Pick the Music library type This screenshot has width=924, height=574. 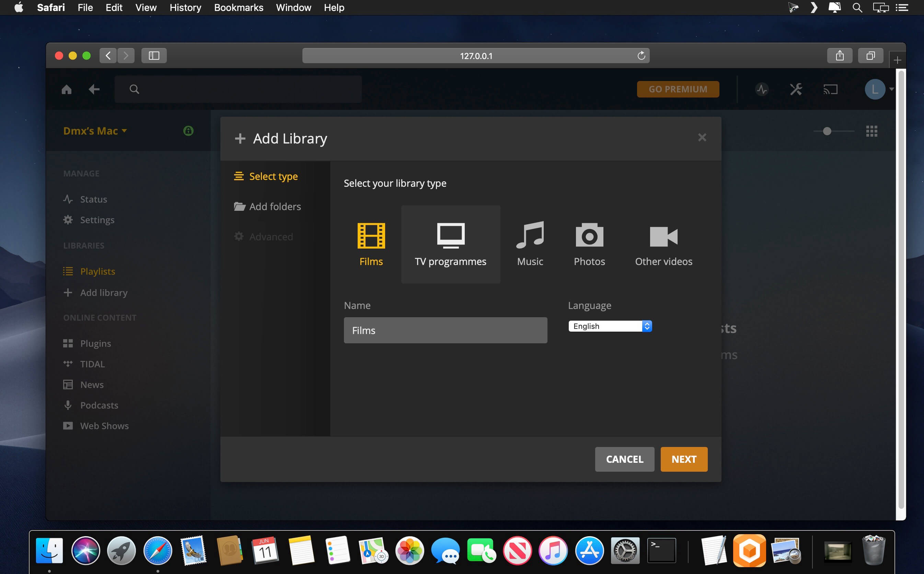pos(530,244)
